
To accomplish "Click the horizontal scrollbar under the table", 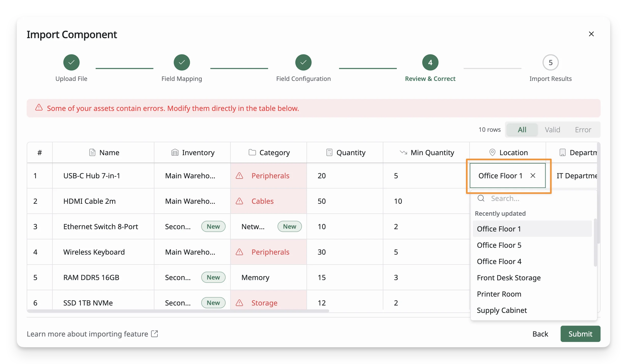I will 178,311.
